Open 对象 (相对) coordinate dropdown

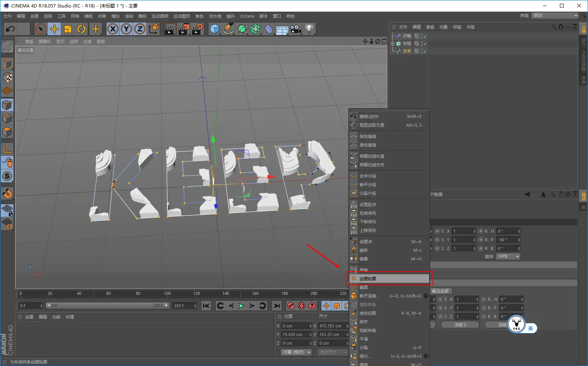coord(297,353)
